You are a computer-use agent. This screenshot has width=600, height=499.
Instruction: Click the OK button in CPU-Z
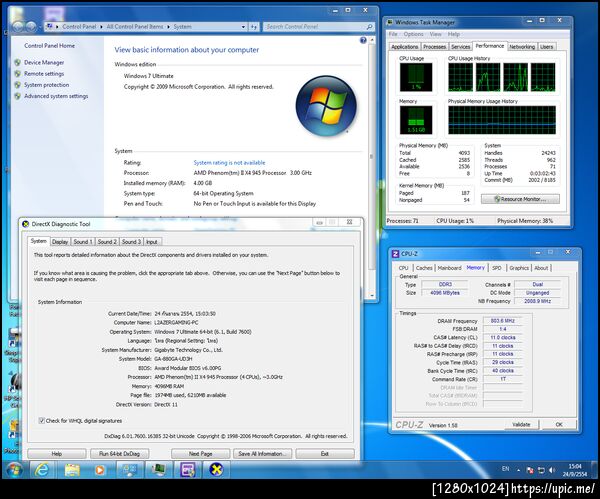559,425
